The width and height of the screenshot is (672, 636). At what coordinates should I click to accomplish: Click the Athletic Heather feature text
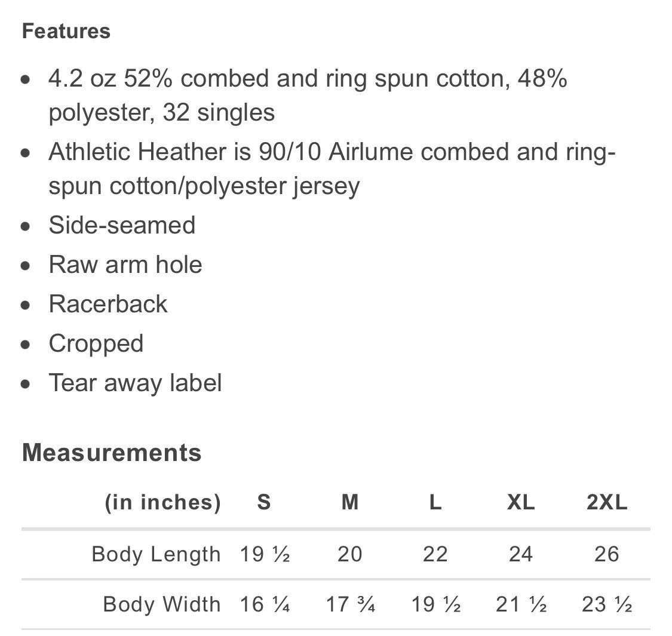[x=332, y=169]
